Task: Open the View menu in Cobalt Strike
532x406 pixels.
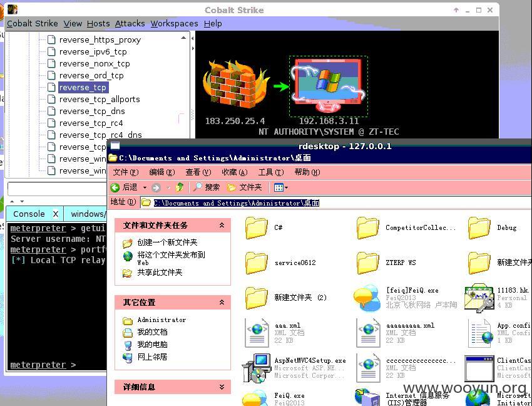Action: point(73,23)
